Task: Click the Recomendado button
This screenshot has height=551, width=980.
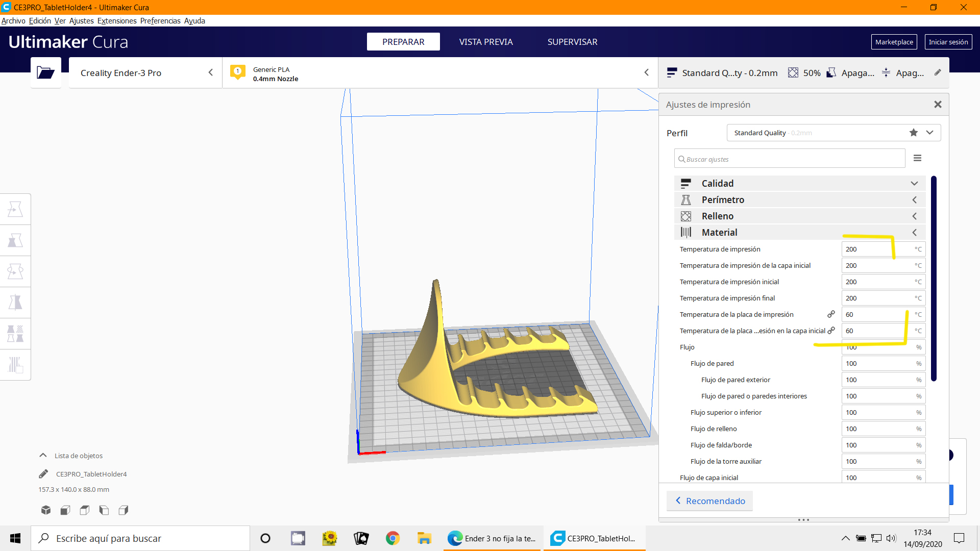Action: 709,501
